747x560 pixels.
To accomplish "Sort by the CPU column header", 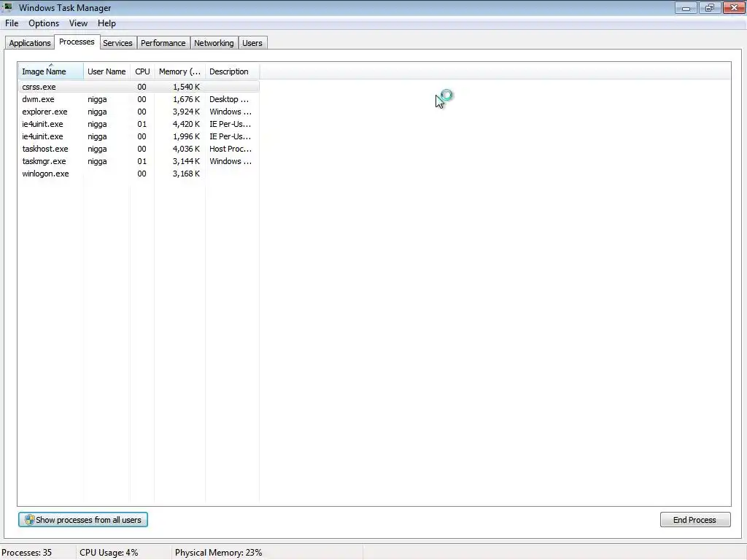I will (x=142, y=71).
